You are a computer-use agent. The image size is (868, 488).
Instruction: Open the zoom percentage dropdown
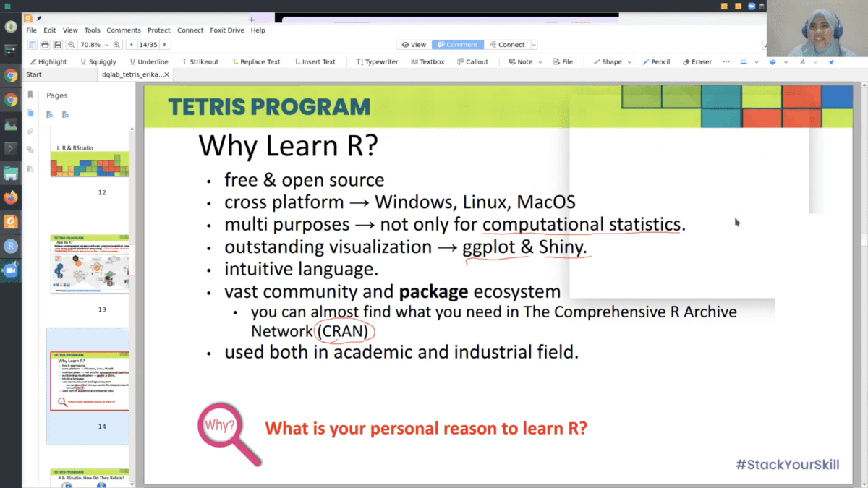point(106,45)
